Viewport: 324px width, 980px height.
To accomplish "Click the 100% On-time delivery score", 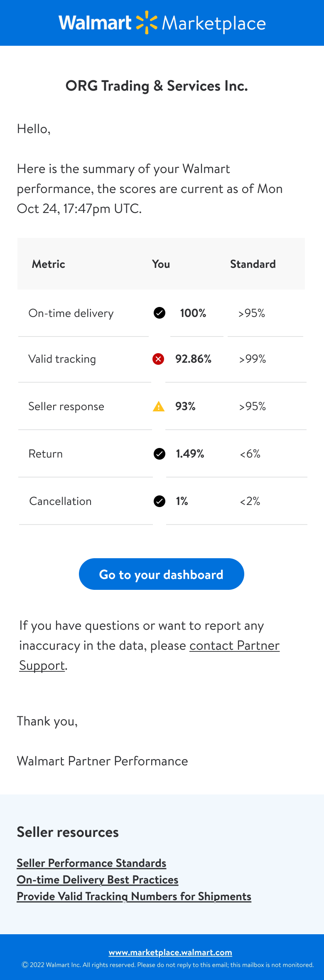I will [193, 313].
